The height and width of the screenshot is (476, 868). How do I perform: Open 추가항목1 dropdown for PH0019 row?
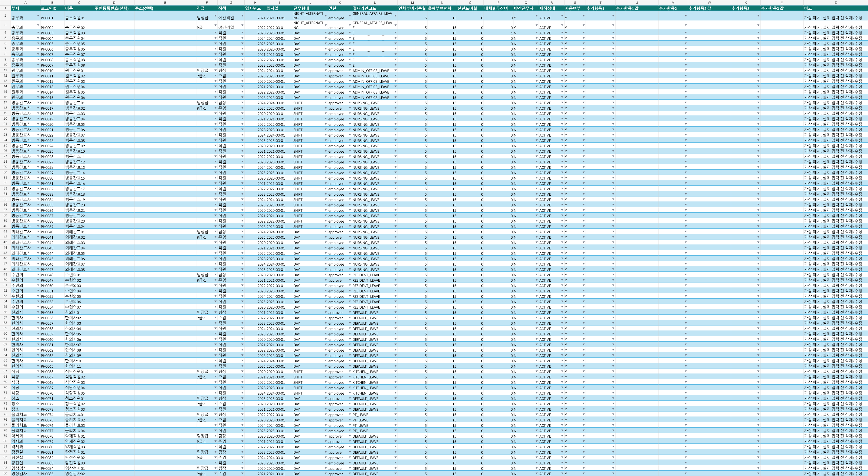click(x=613, y=119)
